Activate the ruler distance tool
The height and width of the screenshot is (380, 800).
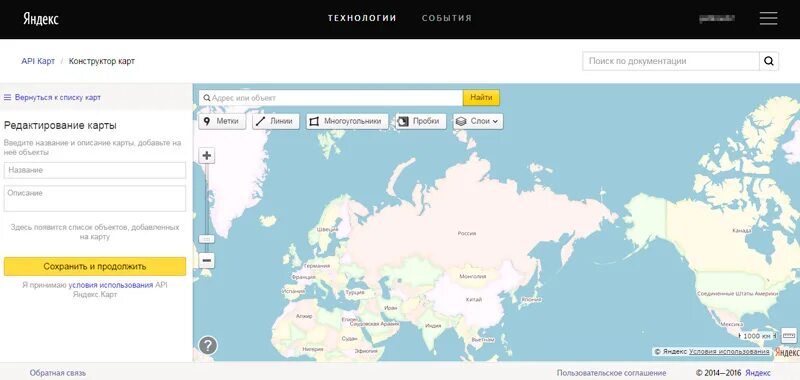pyautogui.click(x=789, y=336)
